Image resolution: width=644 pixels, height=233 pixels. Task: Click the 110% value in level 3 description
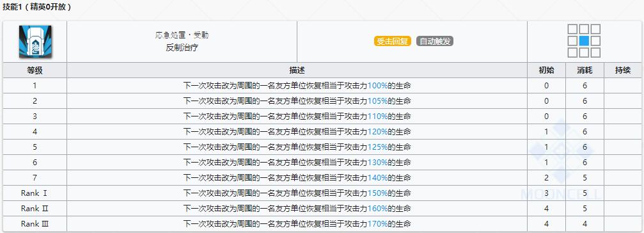377,116
